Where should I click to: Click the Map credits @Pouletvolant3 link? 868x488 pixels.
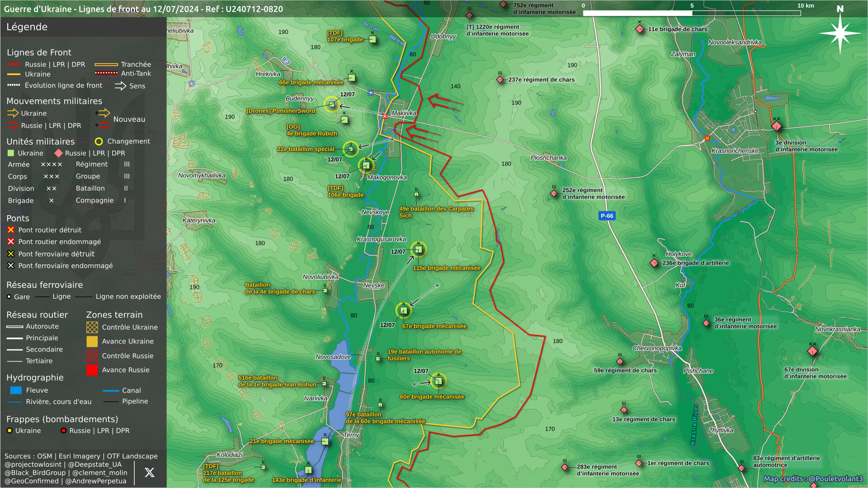point(813,479)
